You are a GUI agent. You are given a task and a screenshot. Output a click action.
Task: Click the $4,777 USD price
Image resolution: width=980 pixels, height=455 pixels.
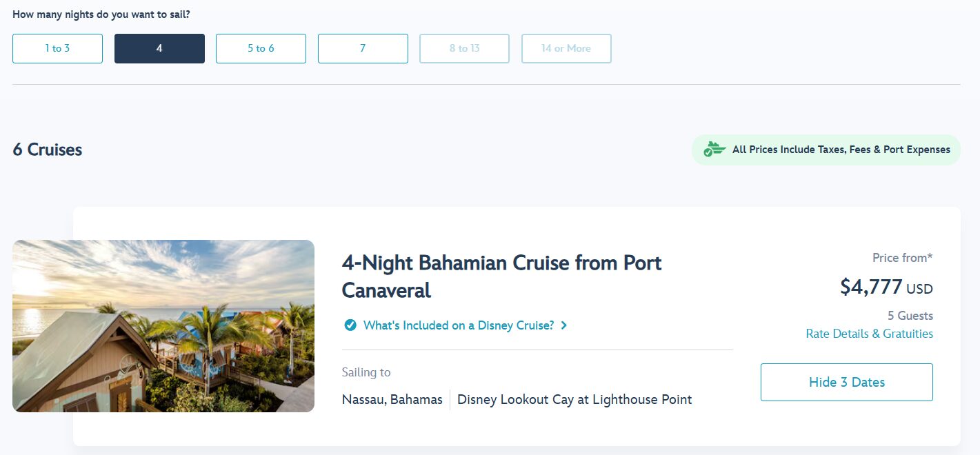point(886,287)
